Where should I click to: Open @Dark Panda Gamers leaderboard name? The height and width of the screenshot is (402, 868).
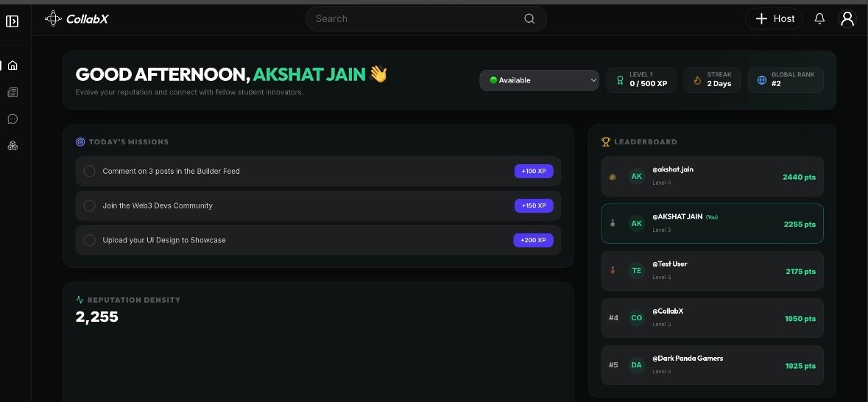pos(688,359)
